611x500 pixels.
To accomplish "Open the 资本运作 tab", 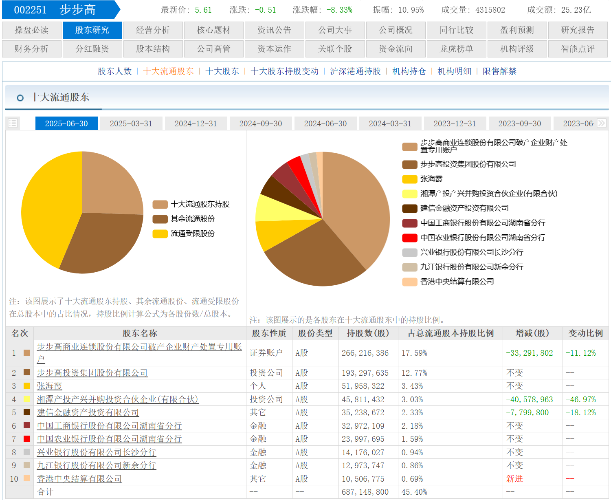I will 274,49.
